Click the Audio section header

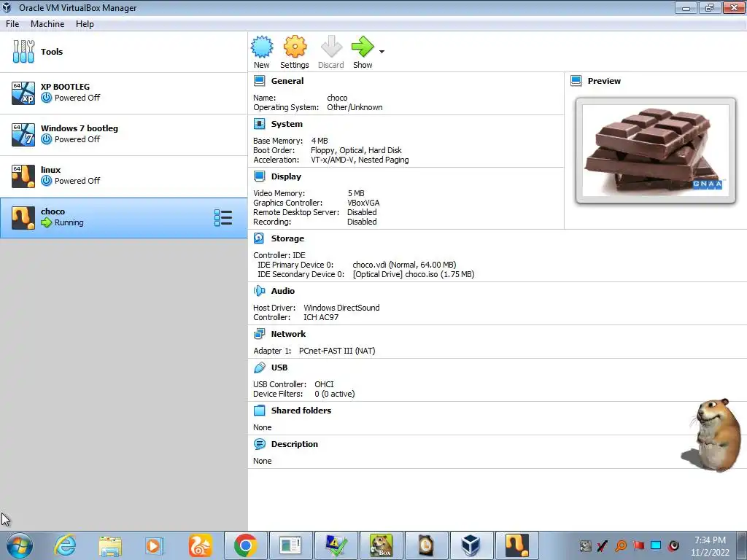tap(283, 291)
